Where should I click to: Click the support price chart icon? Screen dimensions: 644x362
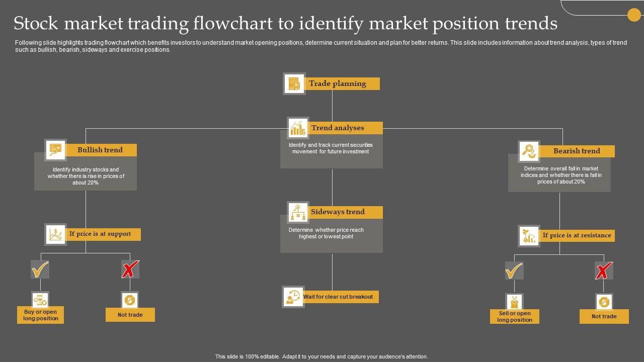pos(55,234)
